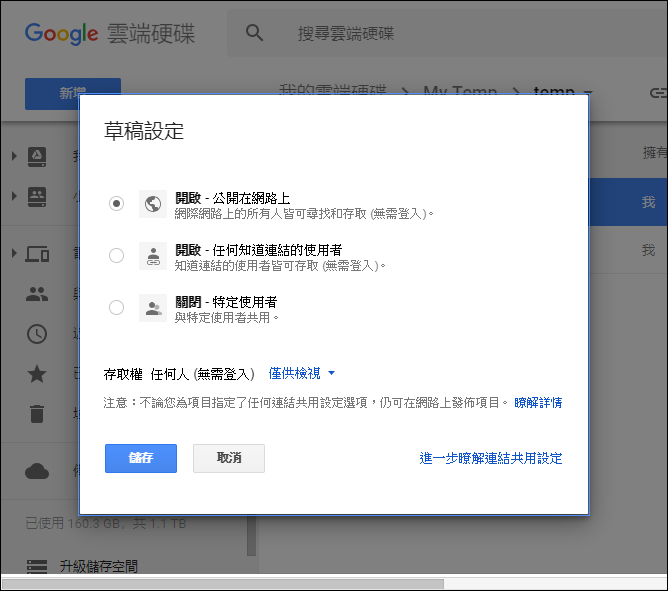Expand the Computers tree arrow
The width and height of the screenshot is (668, 591).
[14, 254]
